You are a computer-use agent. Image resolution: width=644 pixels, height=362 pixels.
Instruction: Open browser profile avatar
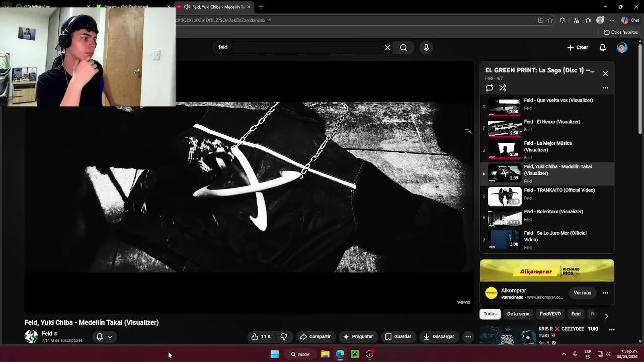(600, 20)
